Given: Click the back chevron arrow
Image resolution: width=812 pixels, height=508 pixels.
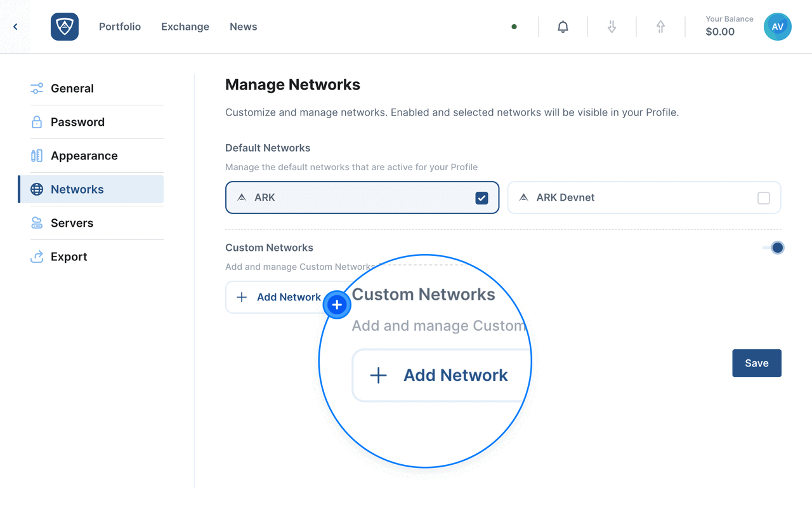Looking at the screenshot, I should click(x=15, y=27).
